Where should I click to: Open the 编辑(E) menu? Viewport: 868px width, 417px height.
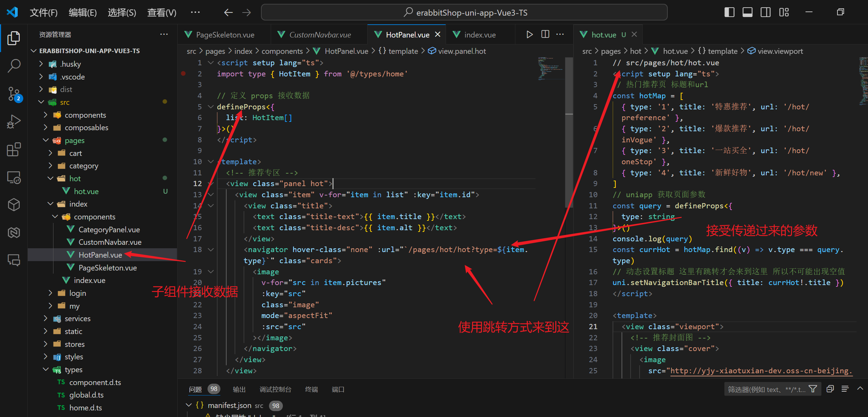83,13
